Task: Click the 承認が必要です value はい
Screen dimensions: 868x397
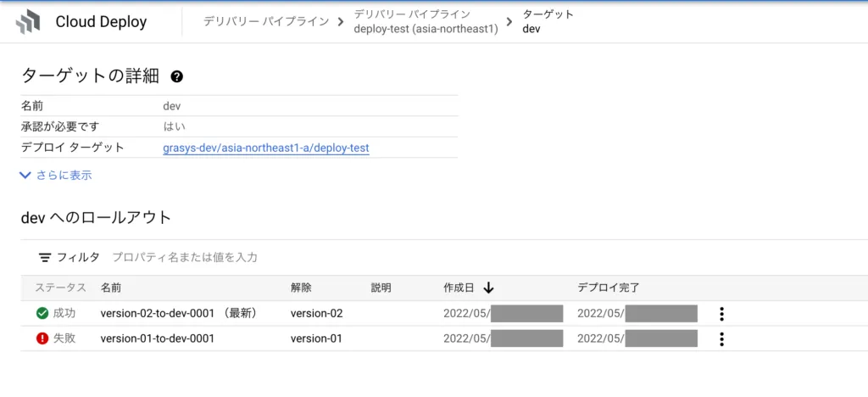Action: click(175, 126)
